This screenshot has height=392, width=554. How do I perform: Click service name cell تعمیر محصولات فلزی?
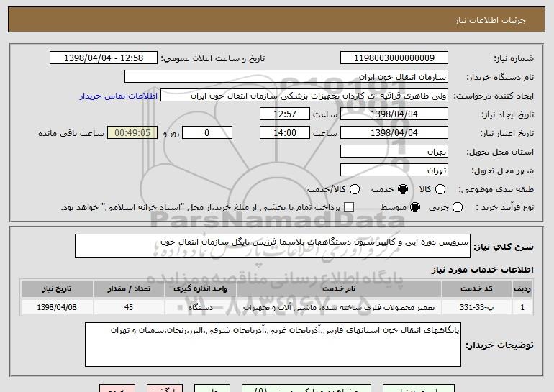pyautogui.click(x=339, y=307)
